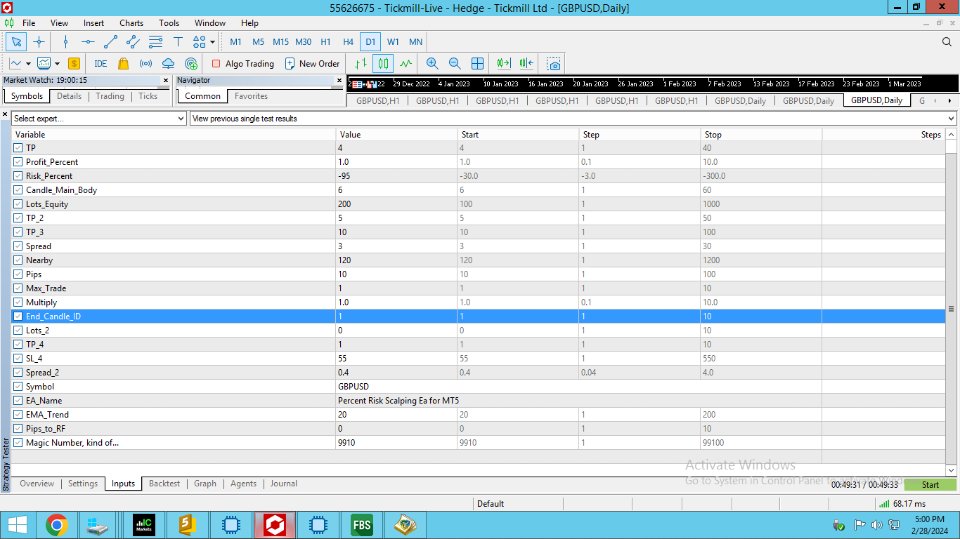Switch to the Backtest tab

[x=164, y=483]
